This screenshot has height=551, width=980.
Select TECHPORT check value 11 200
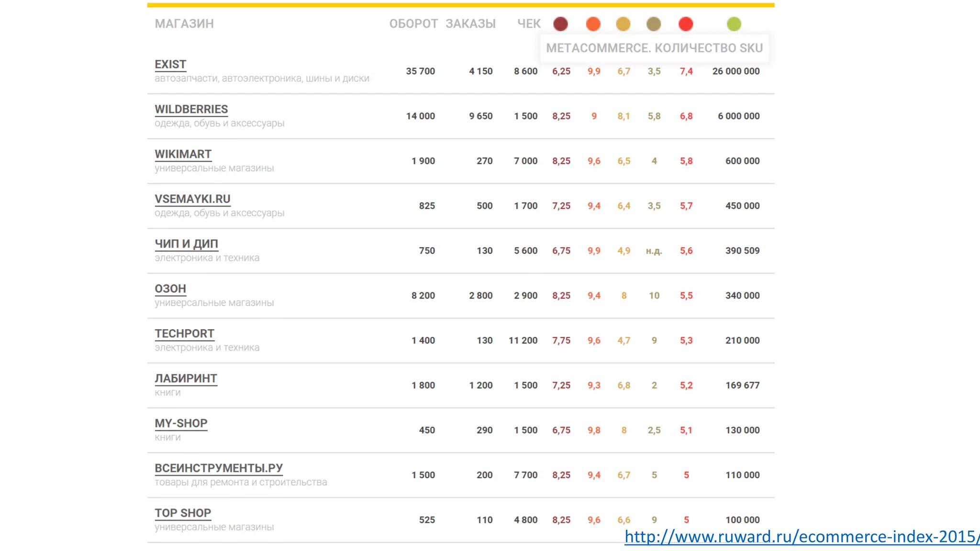(x=523, y=341)
